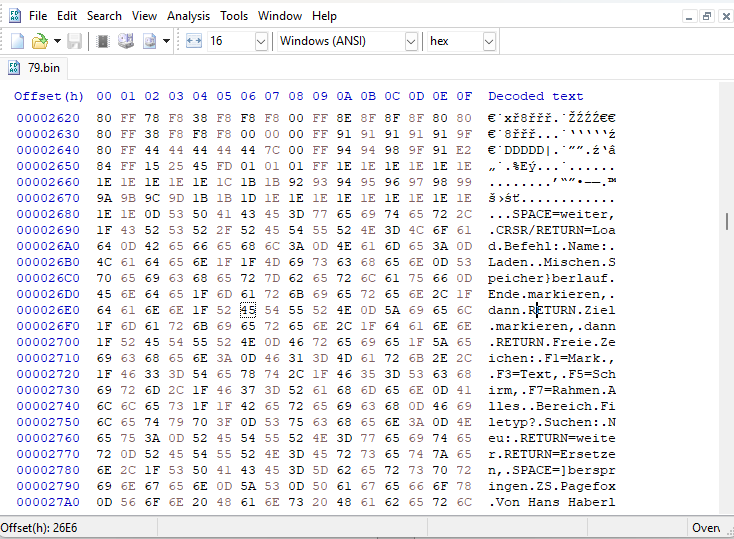Expand the arrow beside the Open folder icon
Viewport: 734px width, 539px height.
pyautogui.click(x=57, y=41)
